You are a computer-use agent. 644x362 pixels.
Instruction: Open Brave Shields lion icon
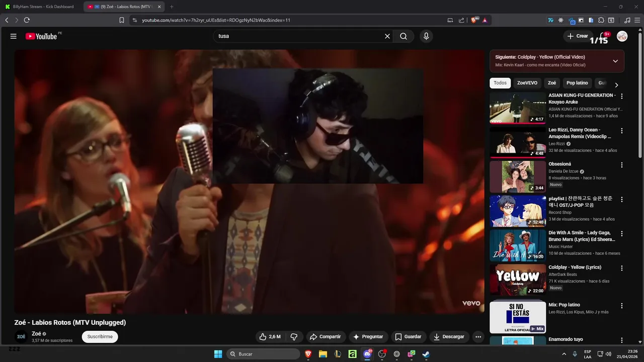pos(474,20)
